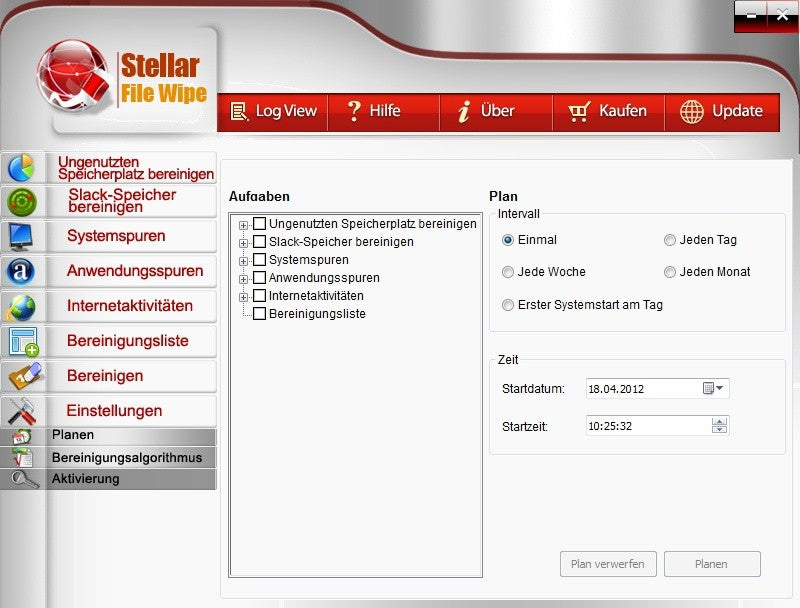800x608 pixels.
Task: Click the calendar clock icon next to Planen
Action: click(22, 437)
